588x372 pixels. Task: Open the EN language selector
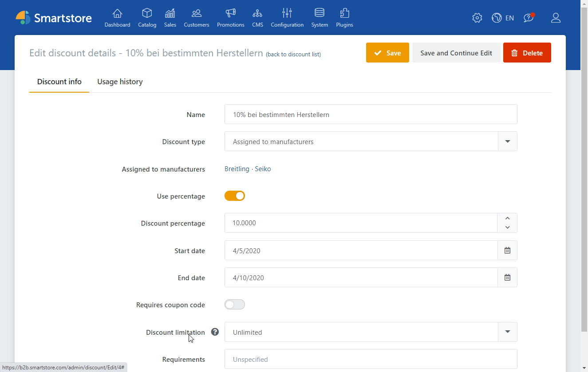[x=503, y=18]
